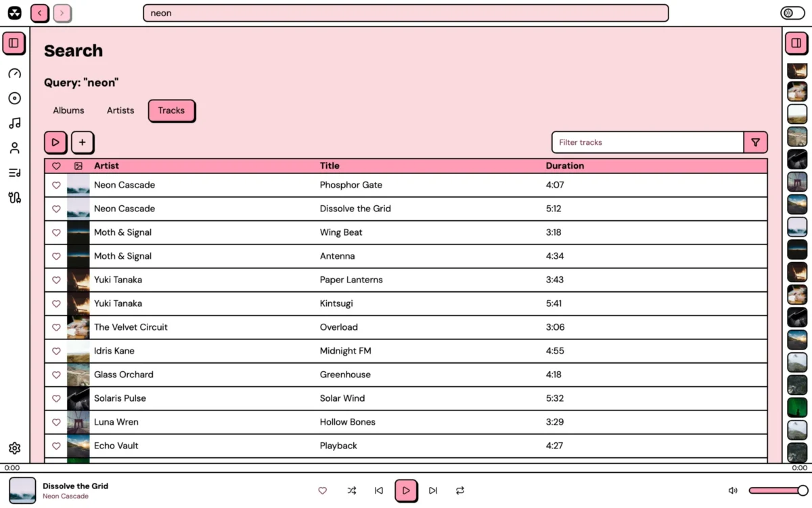The image size is (812, 508).
Task: Toggle shuffle playback
Action: [352, 490]
